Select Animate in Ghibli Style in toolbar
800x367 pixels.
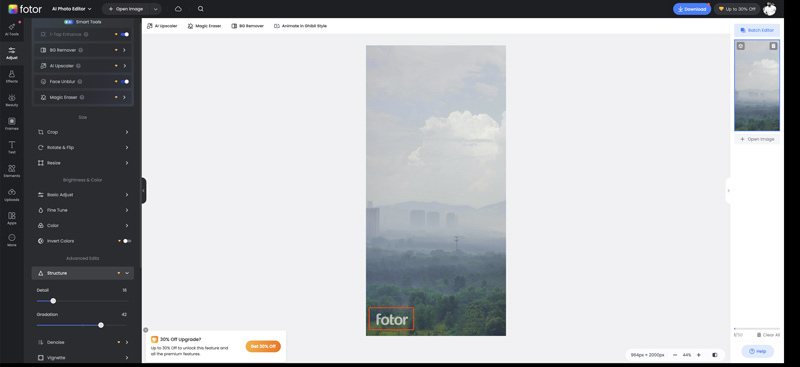[x=301, y=26]
